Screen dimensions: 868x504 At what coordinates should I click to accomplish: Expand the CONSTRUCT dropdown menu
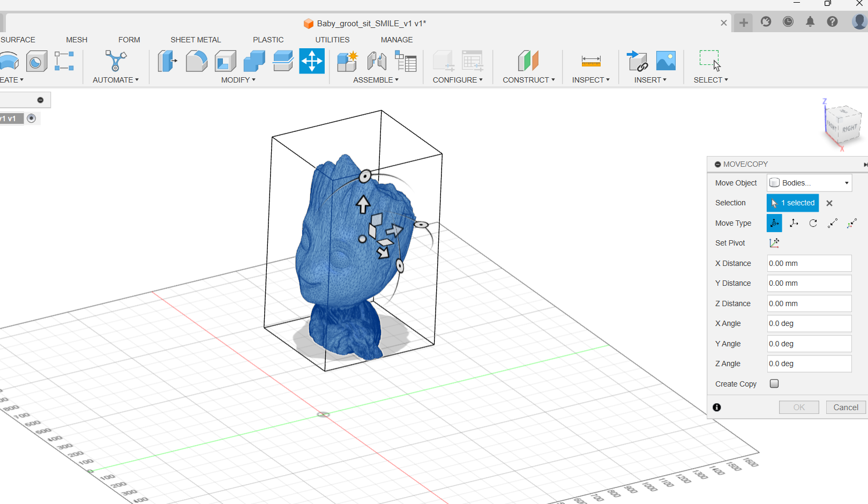pos(529,80)
